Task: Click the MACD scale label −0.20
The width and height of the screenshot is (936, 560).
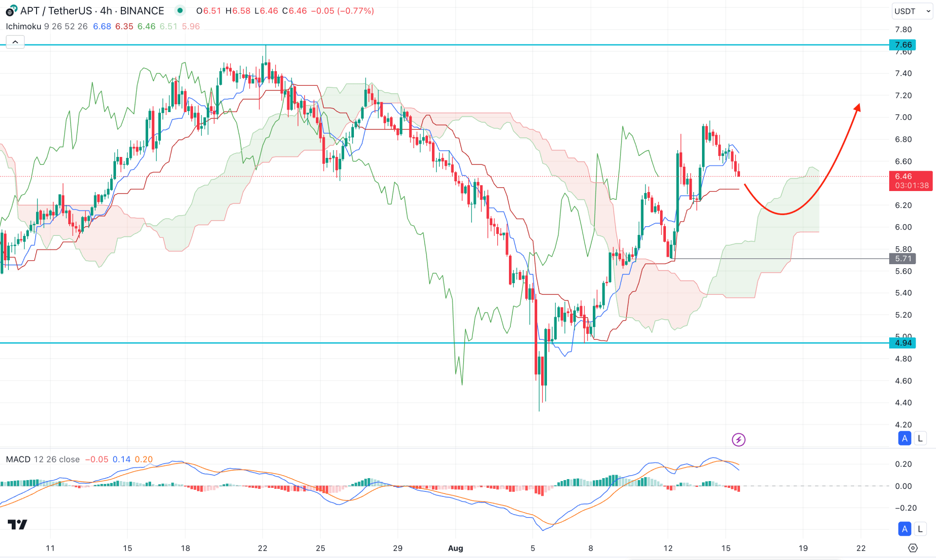Action: tap(905, 508)
